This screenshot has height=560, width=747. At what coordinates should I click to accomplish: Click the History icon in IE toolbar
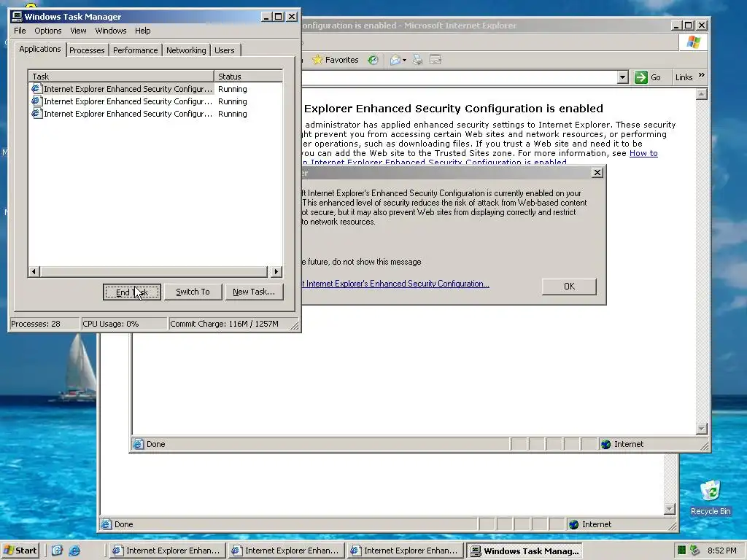pos(373,60)
